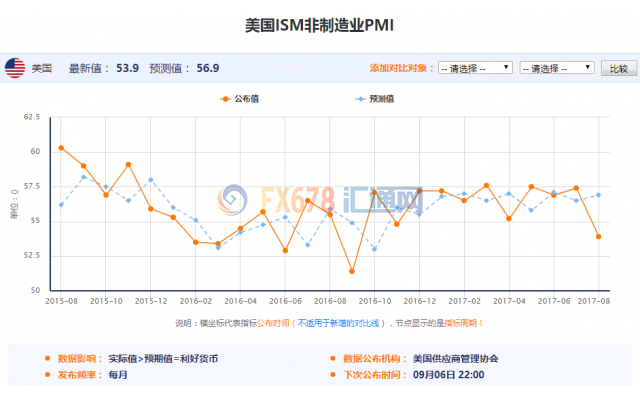
Task: Click the chart title 美国ISM非制造业PMI
Action: pos(319,24)
